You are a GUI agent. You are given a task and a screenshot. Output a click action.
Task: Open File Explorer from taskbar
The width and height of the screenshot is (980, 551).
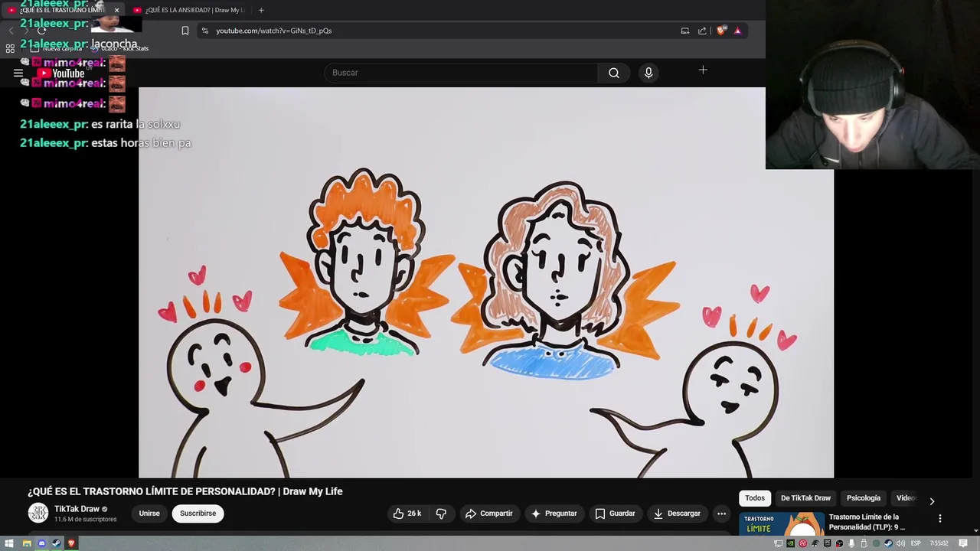[26, 543]
